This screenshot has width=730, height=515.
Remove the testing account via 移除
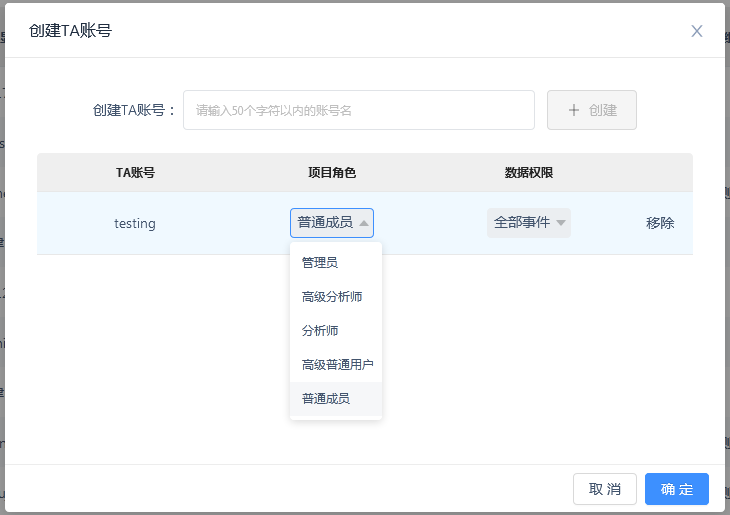click(660, 223)
